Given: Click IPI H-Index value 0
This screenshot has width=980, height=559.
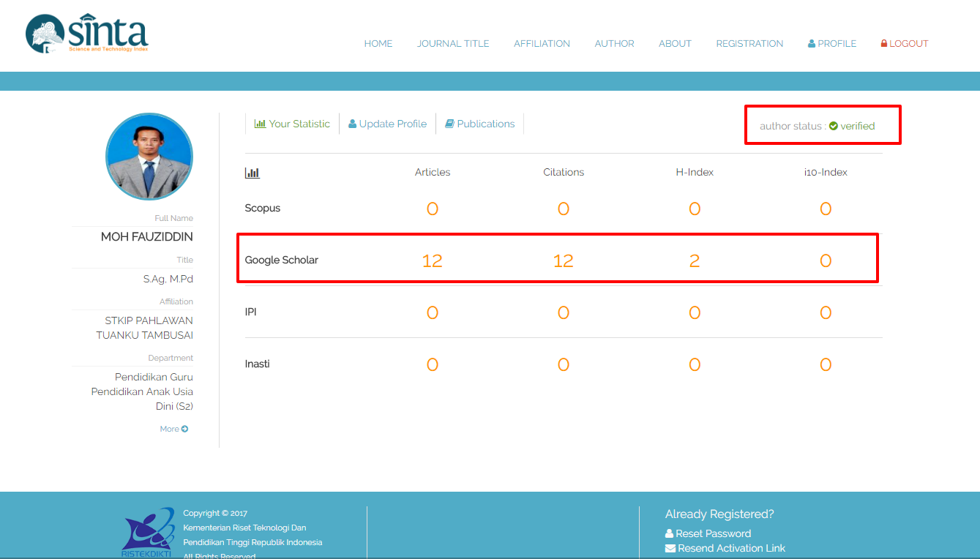Looking at the screenshot, I should [x=695, y=313].
